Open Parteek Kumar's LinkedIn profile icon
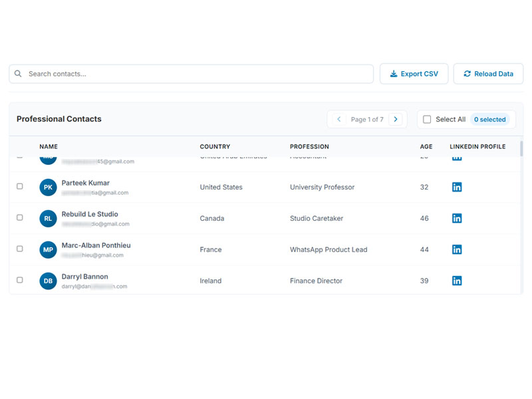 coord(457,187)
